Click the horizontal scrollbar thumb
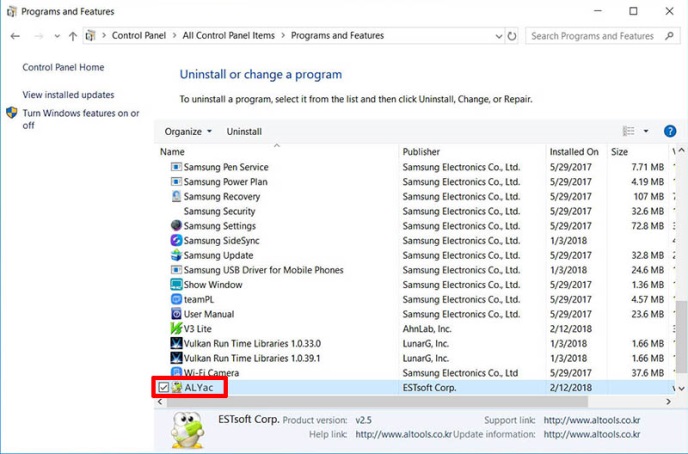This screenshot has height=454, width=688. click(377, 401)
